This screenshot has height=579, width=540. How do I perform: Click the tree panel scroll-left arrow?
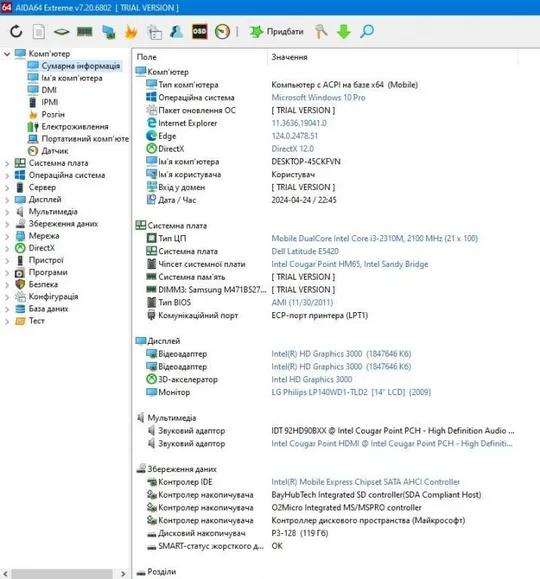coord(6,574)
